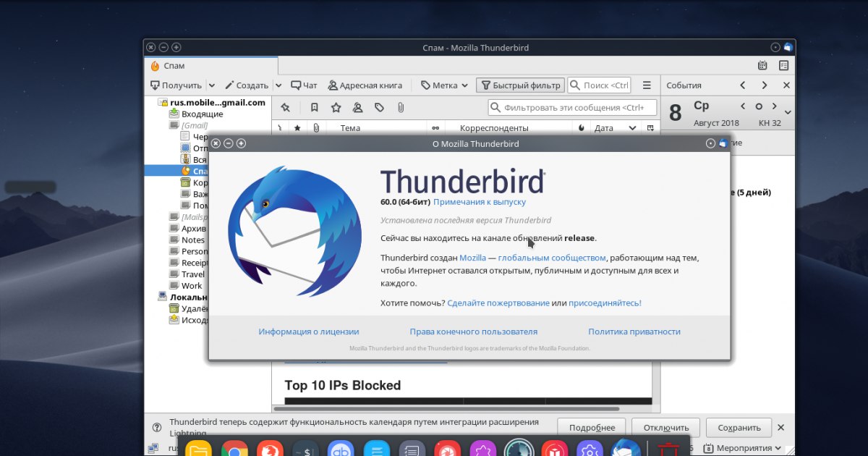Viewport: 868px width, 456px height.
Task: Open the column picker in message list
Action: pos(650,128)
